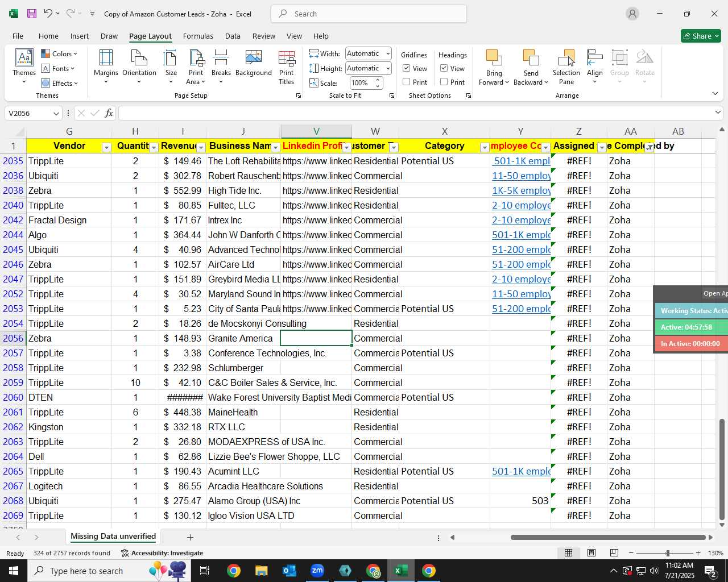
Task: Choose a sheet Background image
Action: pos(254,64)
